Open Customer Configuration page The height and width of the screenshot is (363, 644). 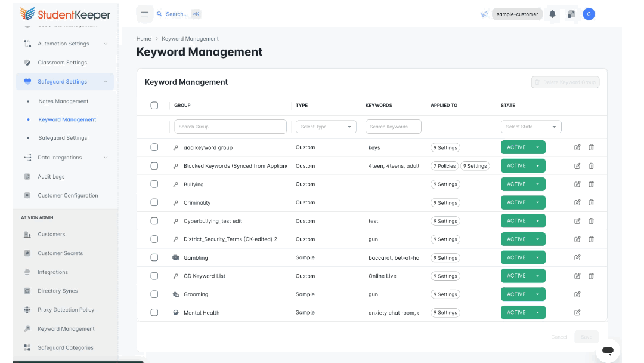pyautogui.click(x=68, y=195)
